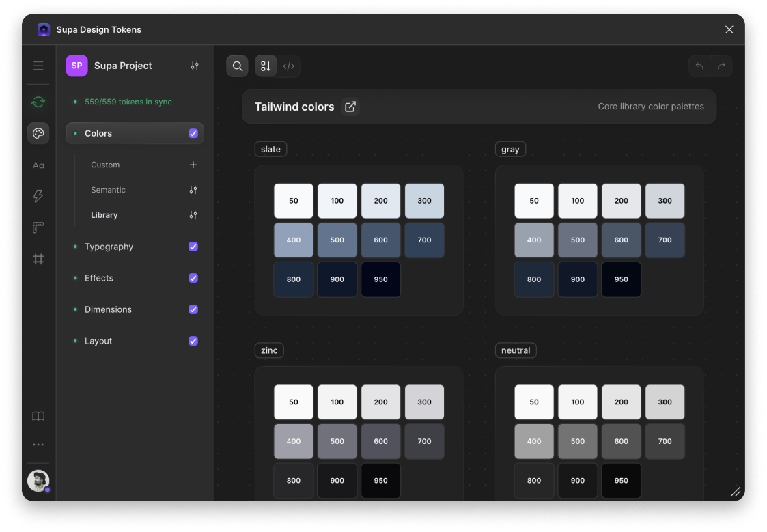
Task: Open the typography Aa sidebar icon
Action: 38,165
